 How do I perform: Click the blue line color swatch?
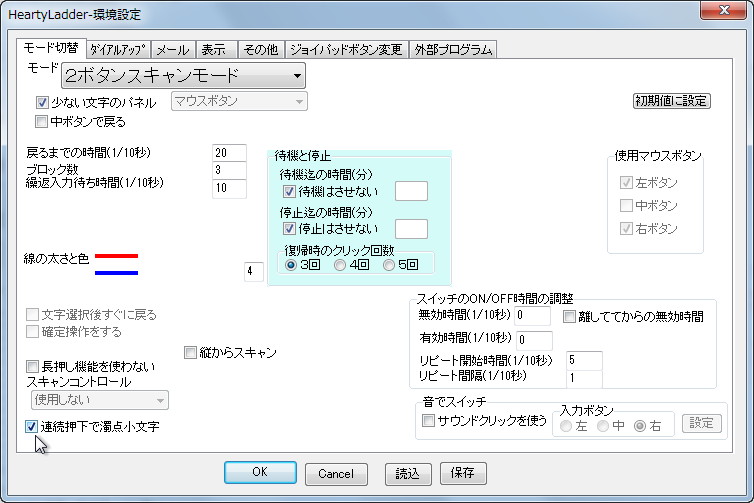pyautogui.click(x=116, y=273)
